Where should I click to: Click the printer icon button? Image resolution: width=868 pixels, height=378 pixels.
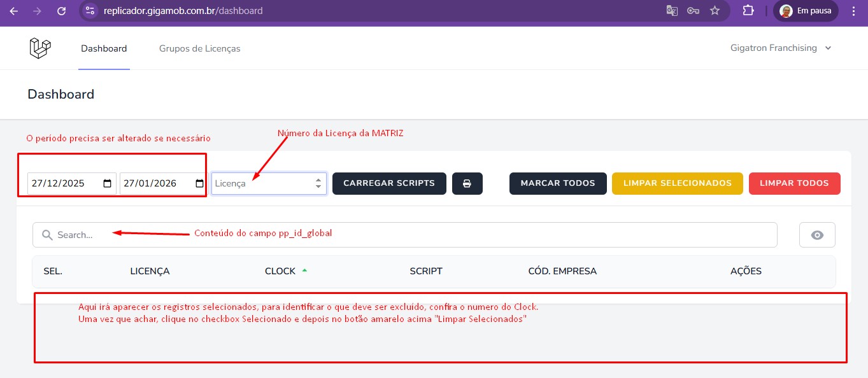(x=467, y=183)
